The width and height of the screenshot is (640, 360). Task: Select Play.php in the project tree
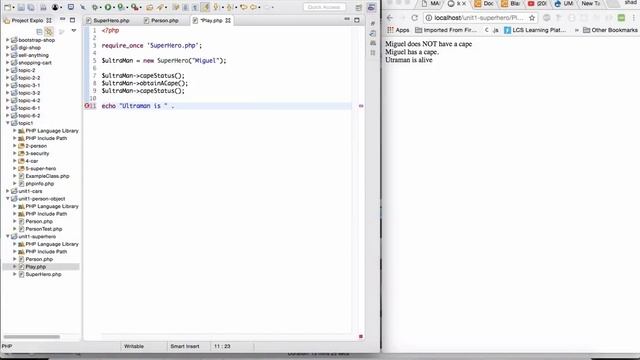click(x=36, y=267)
